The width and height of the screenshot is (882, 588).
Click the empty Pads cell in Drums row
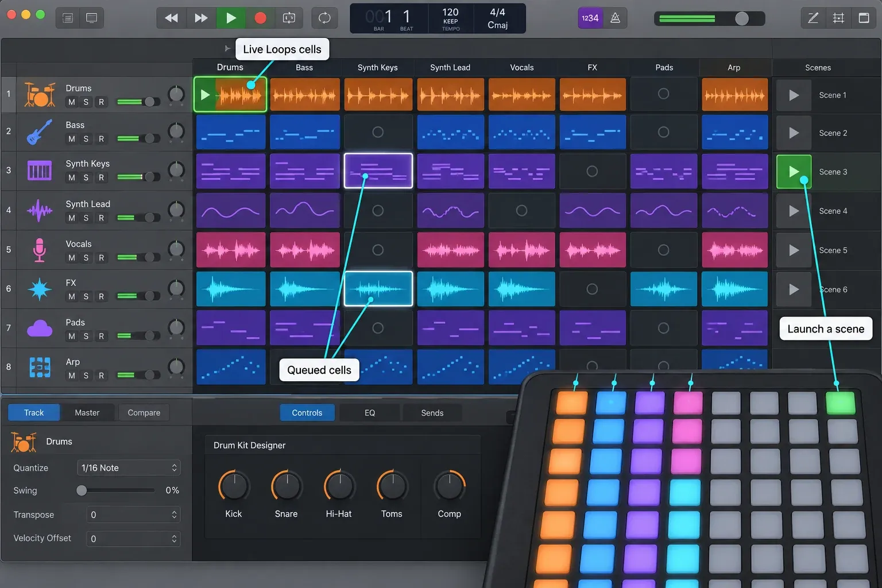[x=663, y=94]
